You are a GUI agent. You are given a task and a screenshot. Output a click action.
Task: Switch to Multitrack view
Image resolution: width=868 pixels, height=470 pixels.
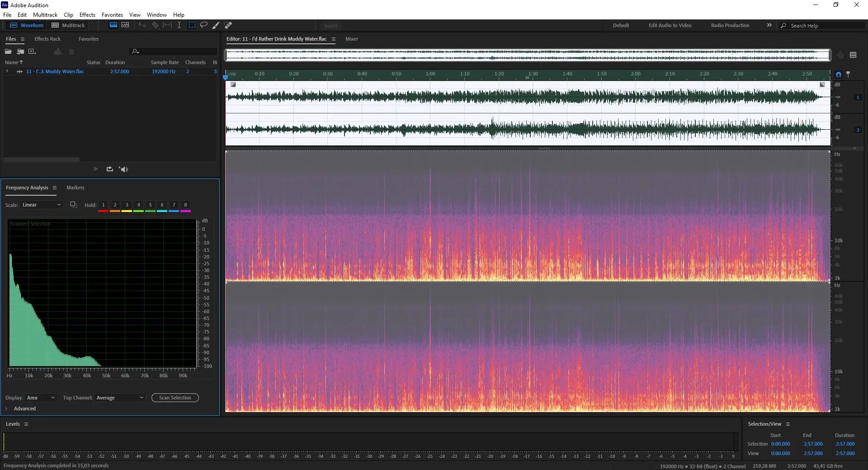(x=68, y=25)
